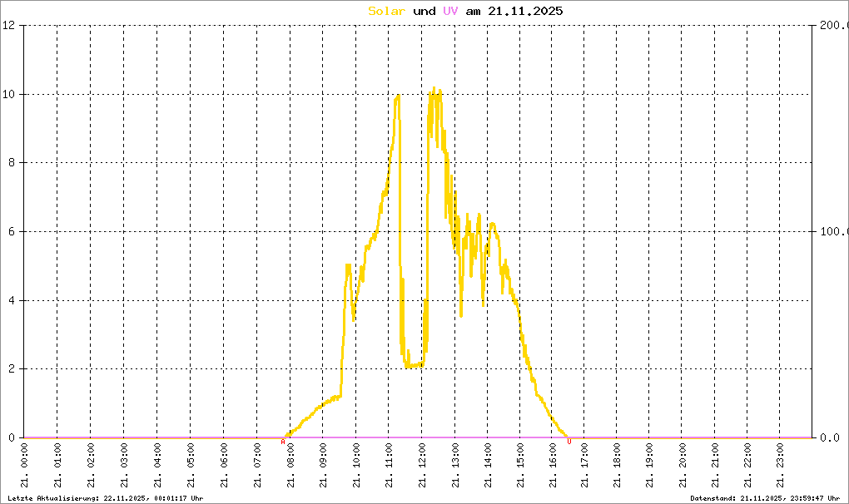849x504 pixels.
Task: Click the red 'A' sunrise marker
Action: (x=283, y=442)
